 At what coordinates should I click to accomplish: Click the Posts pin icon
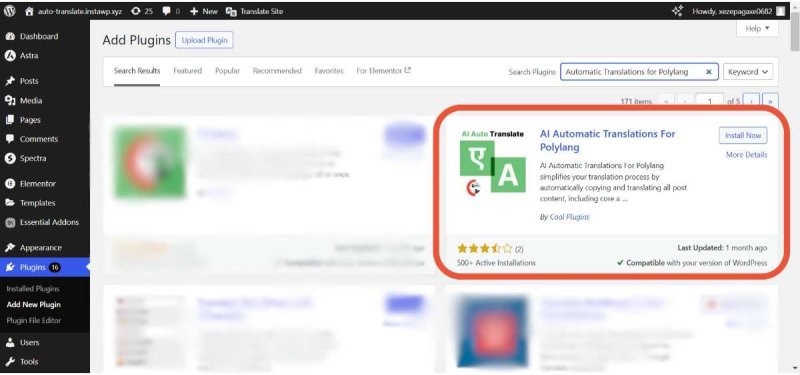click(x=10, y=81)
